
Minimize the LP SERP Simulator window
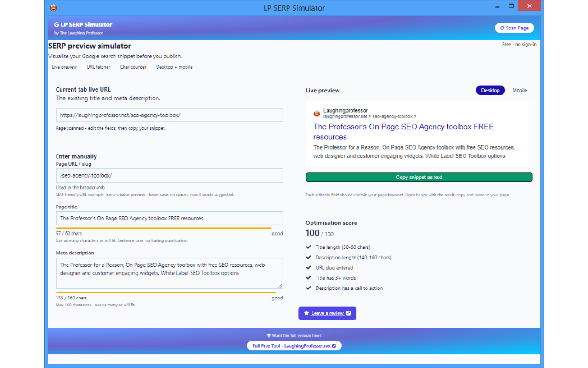pyautogui.click(x=498, y=6)
